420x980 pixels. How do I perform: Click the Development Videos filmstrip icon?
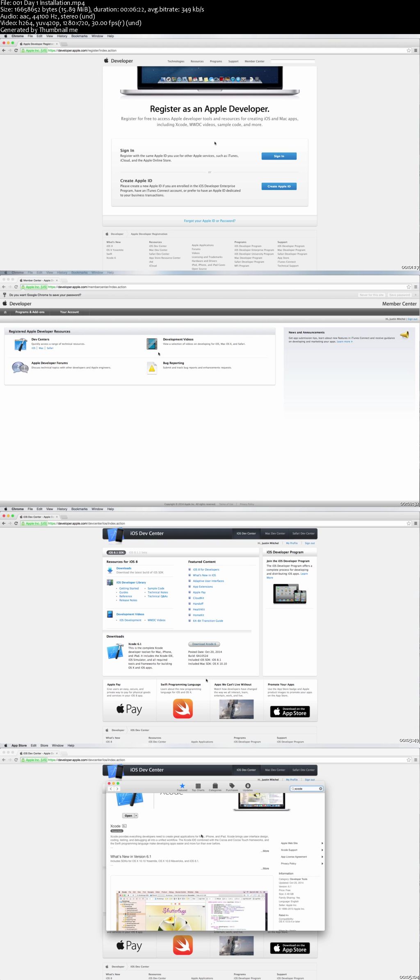pos(152,344)
